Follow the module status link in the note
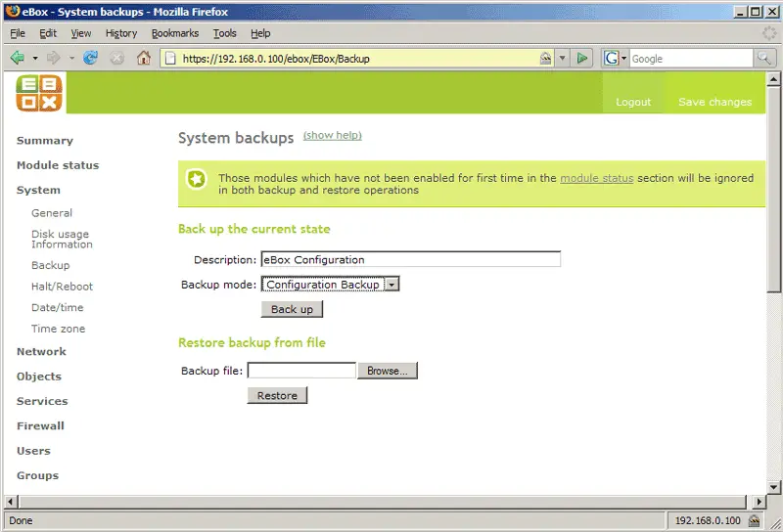 point(597,178)
